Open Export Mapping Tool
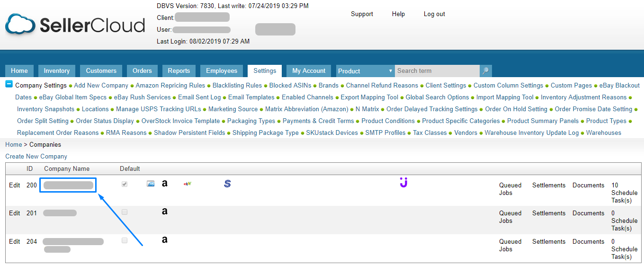Screen dimensions: 644x265 click(370, 97)
